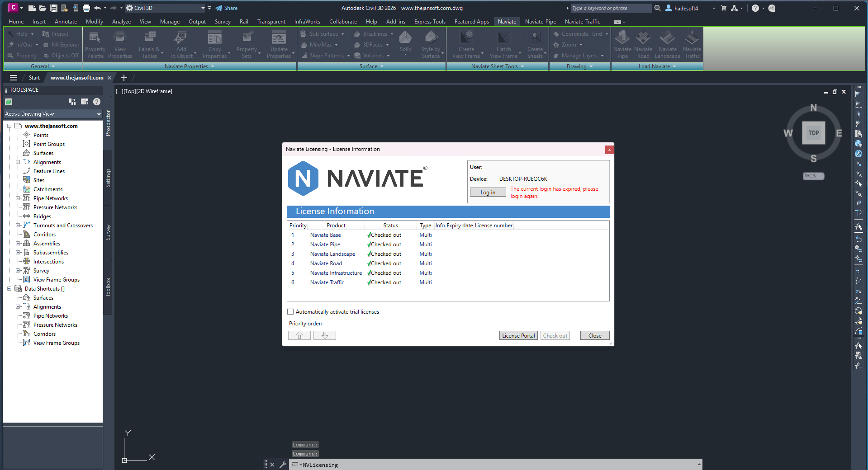Click the command line customize wrench icon
Image resolution: width=868 pixels, height=470 pixels.
[x=283, y=465]
